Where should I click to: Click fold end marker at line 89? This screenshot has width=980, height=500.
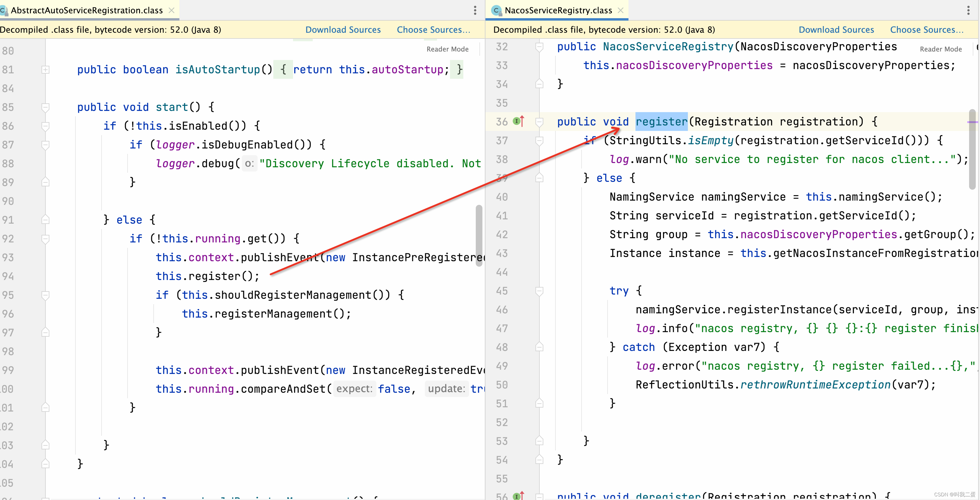(x=45, y=182)
